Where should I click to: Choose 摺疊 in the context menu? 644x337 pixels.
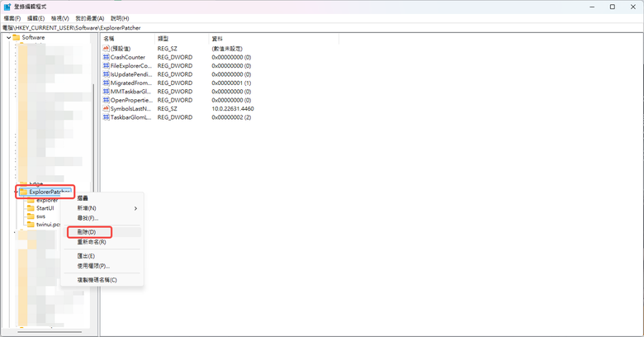pos(102,198)
